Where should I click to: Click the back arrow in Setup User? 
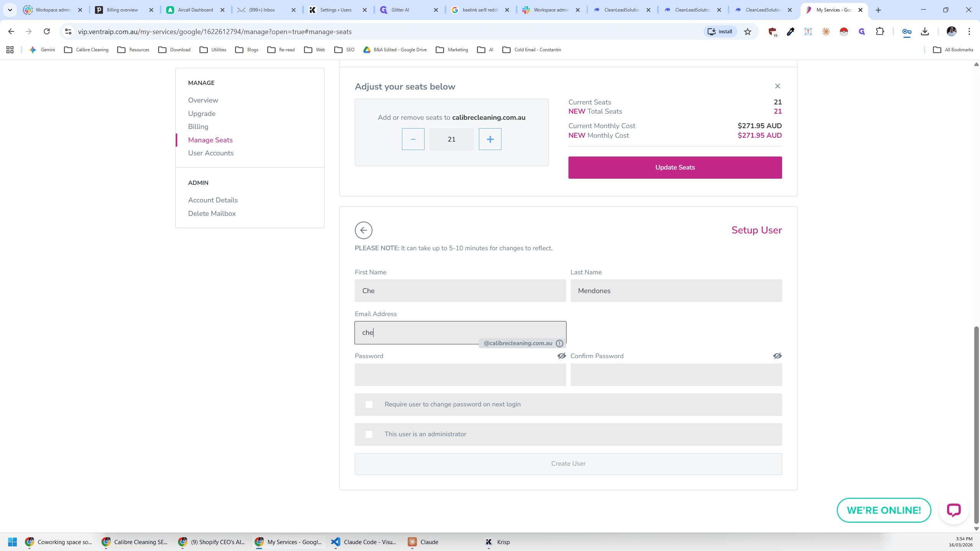(x=363, y=230)
